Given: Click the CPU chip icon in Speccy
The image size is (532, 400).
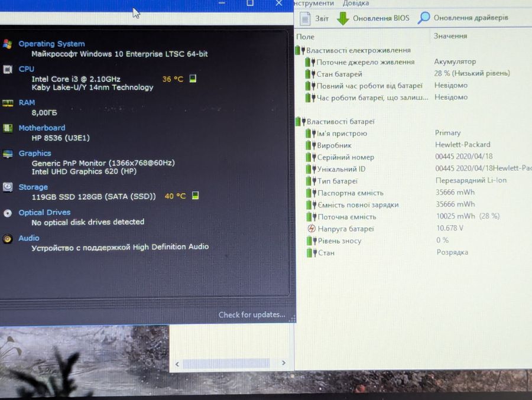Looking at the screenshot, I should [8, 70].
